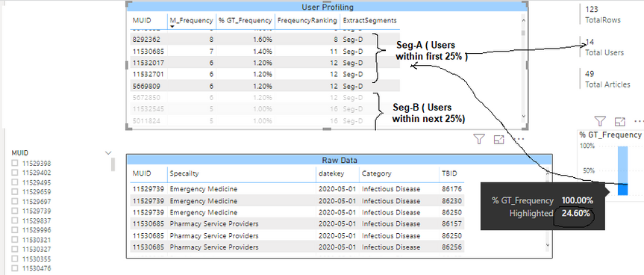The image size is (644, 275).
Task: Check MUID 11529697 in slicer
Action: point(15,201)
